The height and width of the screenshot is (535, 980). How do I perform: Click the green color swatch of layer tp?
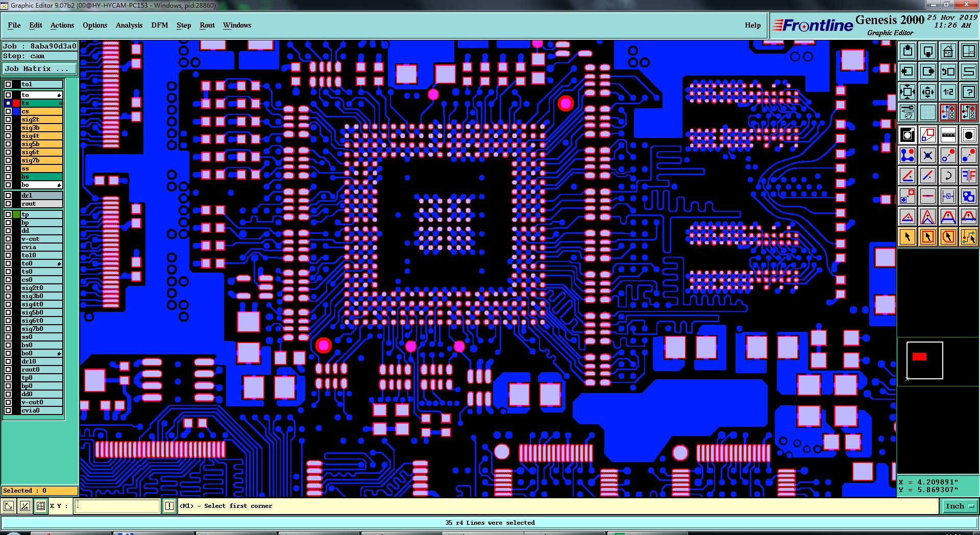coord(16,214)
